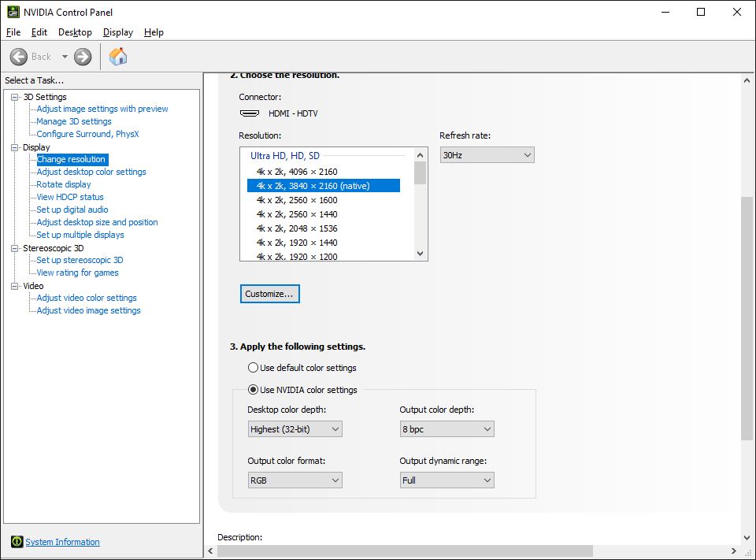
Task: Open View rating for games
Action: pyautogui.click(x=77, y=273)
